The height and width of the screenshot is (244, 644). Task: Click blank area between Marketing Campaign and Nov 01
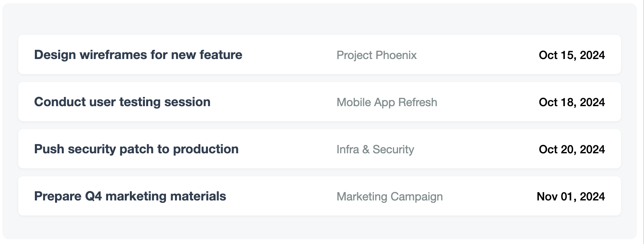click(490, 196)
